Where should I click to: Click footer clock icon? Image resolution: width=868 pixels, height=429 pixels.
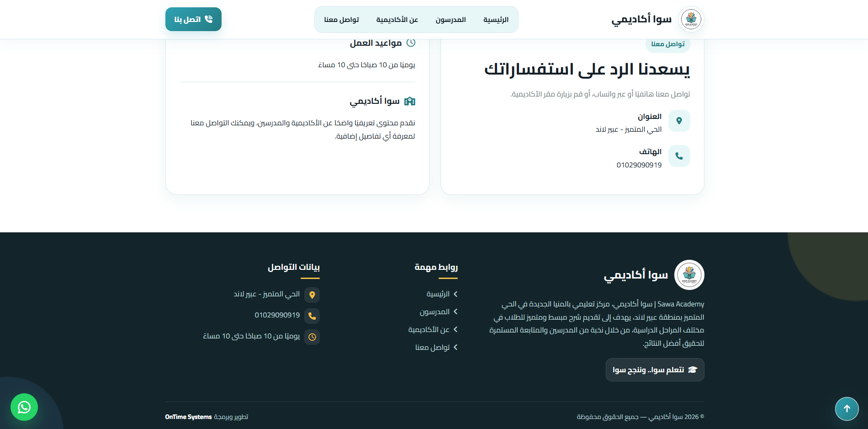click(x=312, y=337)
